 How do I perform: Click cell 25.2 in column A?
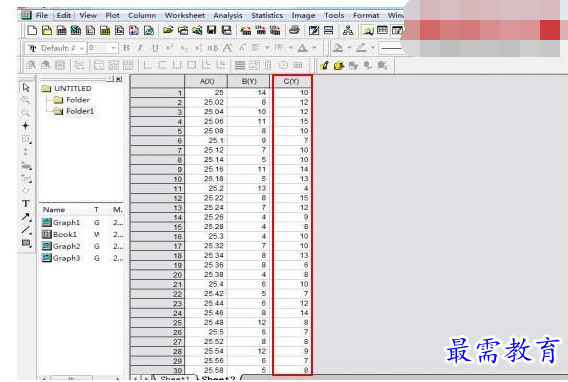(x=206, y=188)
